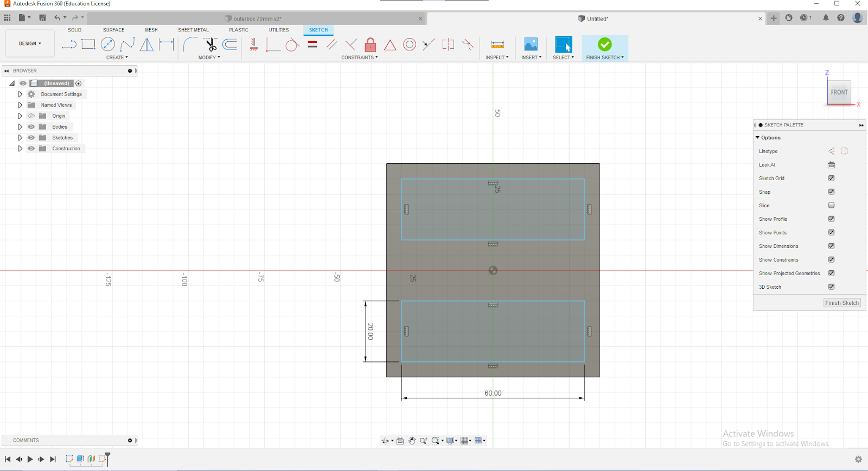Play the timeline animation
This screenshot has width=868, height=471.
point(30,459)
